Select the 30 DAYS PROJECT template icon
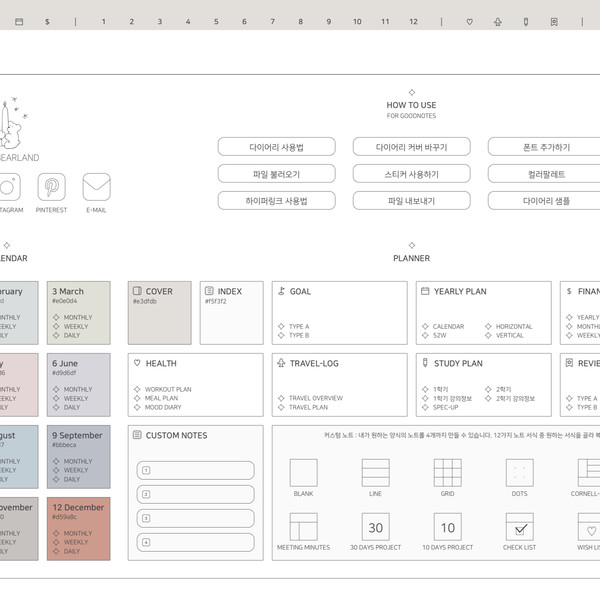Image resolution: width=600 pixels, height=600 pixels. click(x=375, y=527)
